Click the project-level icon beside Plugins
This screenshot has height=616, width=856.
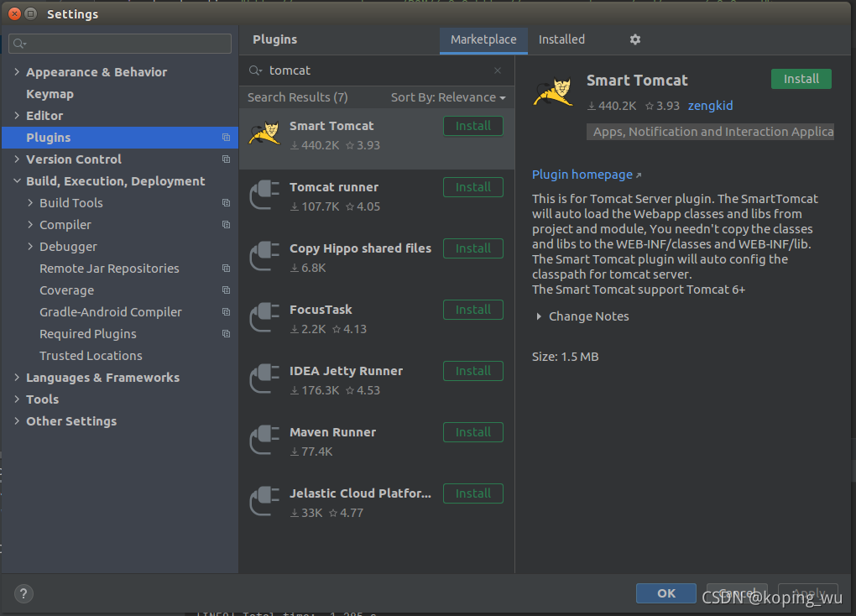226,138
